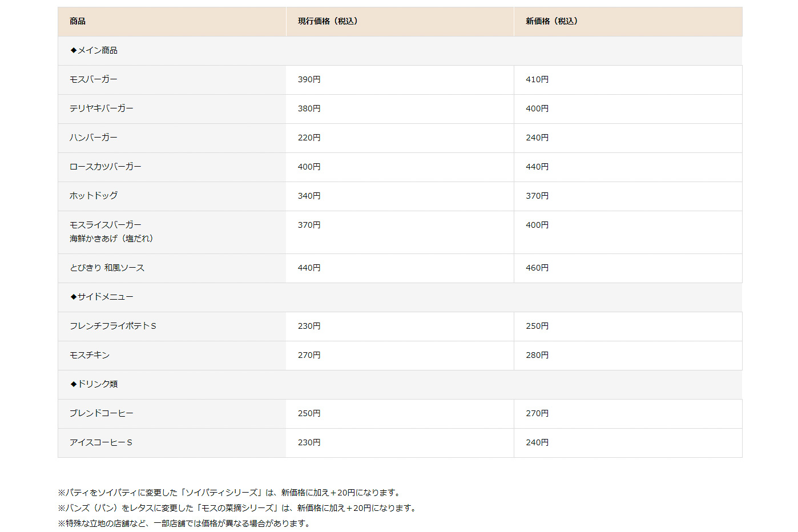Click the モスライスバーガー new price 400円

(537, 225)
